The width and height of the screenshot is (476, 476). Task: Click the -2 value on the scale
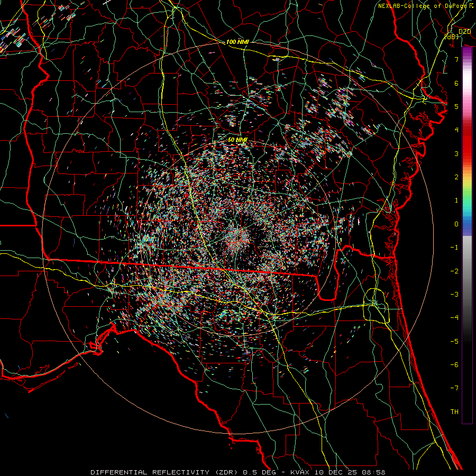pos(454,271)
